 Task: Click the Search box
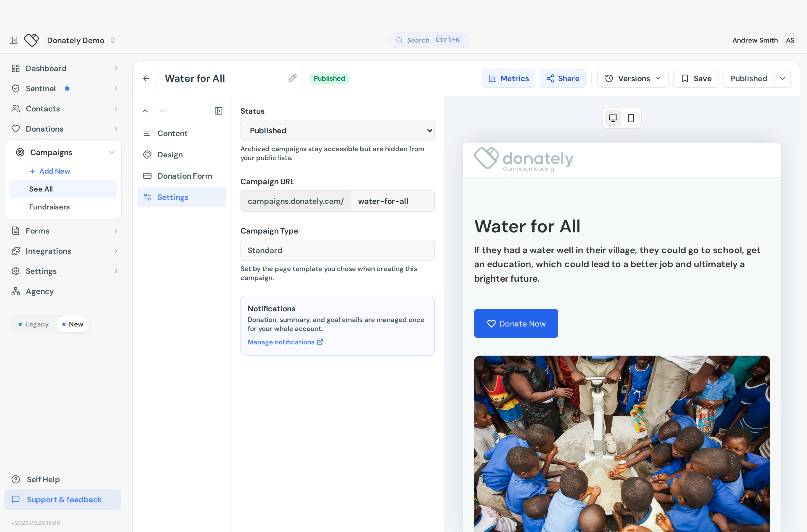(429, 40)
